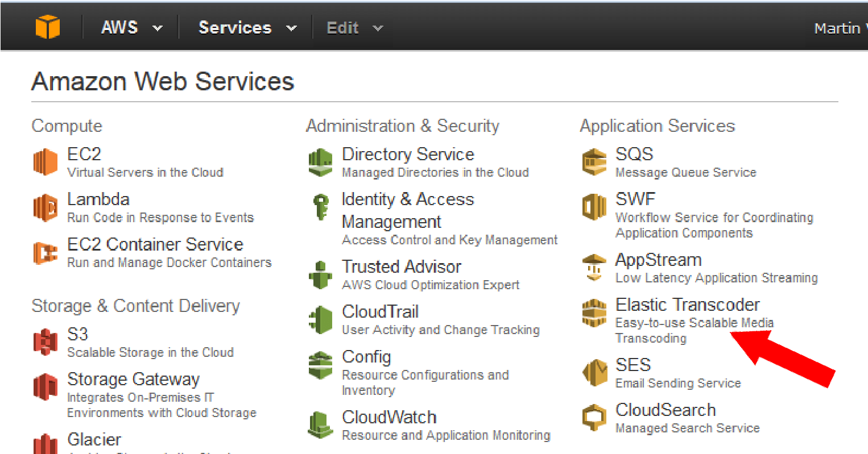Click the 'Compute' category heading

click(67, 126)
